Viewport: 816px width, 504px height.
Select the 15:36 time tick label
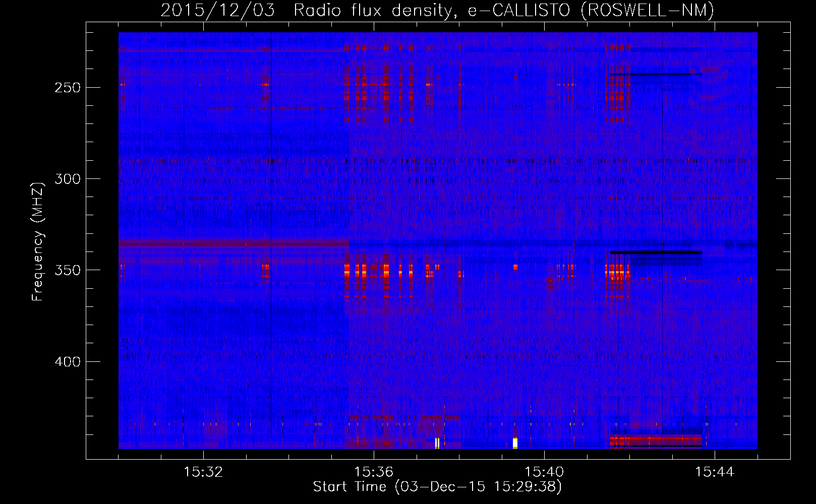pyautogui.click(x=374, y=472)
